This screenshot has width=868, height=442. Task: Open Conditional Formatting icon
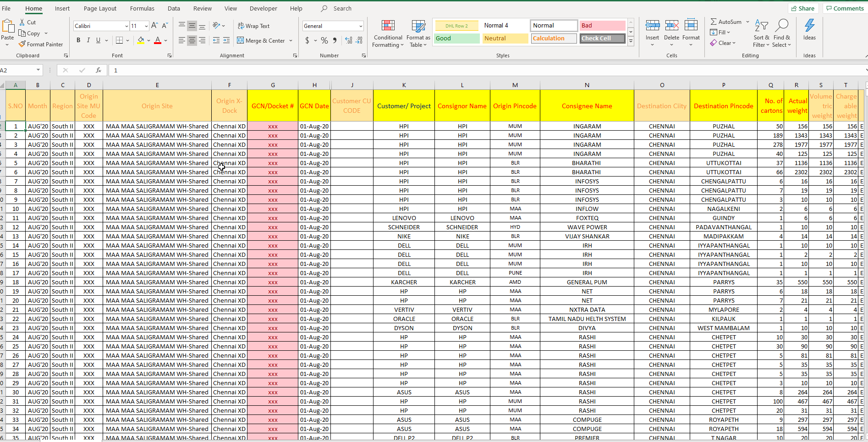pos(388,26)
